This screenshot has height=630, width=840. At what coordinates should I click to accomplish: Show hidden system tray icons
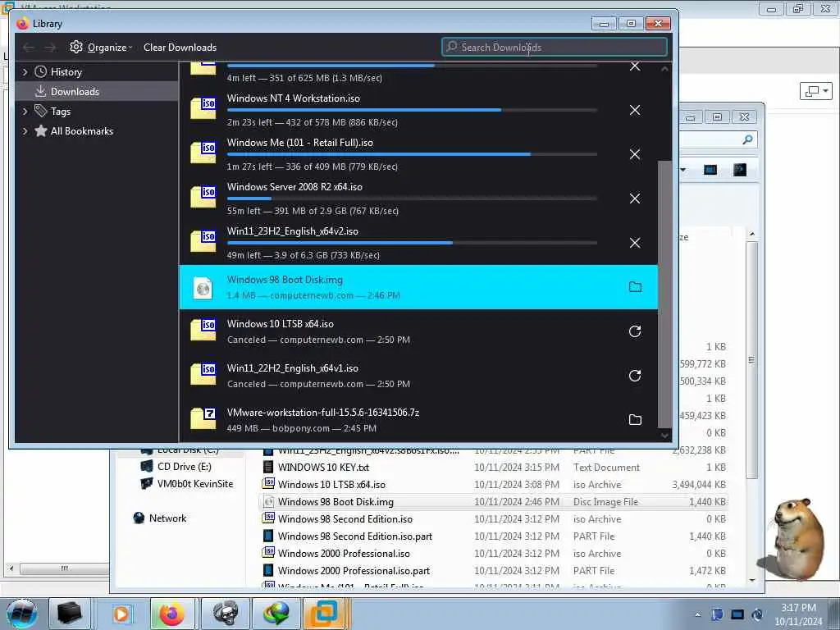697,614
